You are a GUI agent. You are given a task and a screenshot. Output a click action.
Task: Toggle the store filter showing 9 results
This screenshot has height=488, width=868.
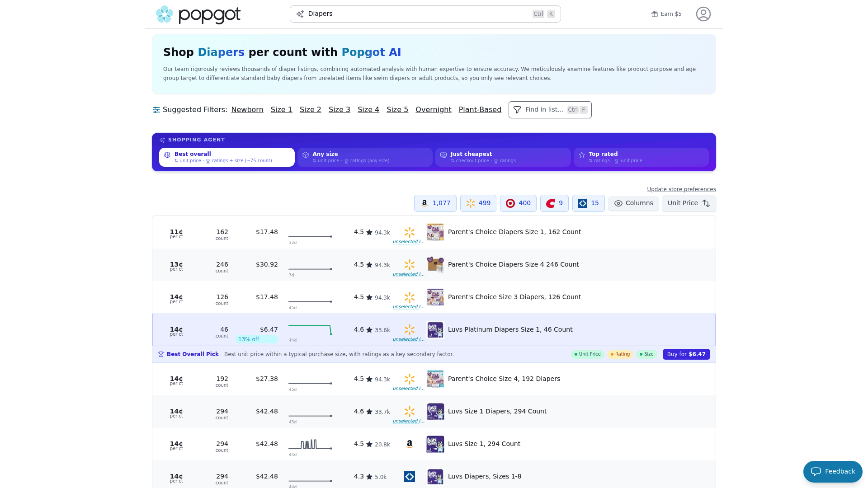point(554,203)
